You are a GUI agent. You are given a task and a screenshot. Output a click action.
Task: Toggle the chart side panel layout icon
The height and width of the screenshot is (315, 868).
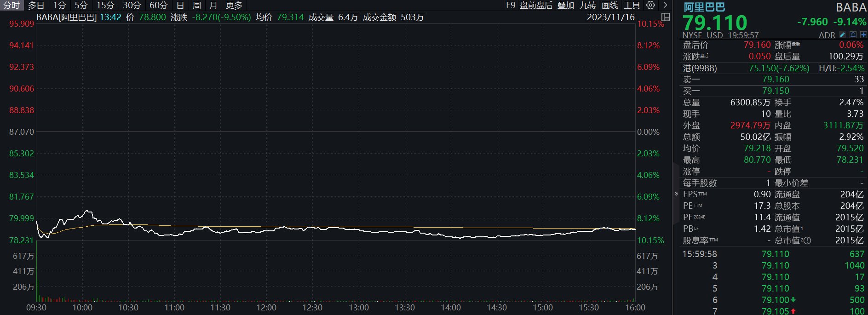[x=665, y=17]
